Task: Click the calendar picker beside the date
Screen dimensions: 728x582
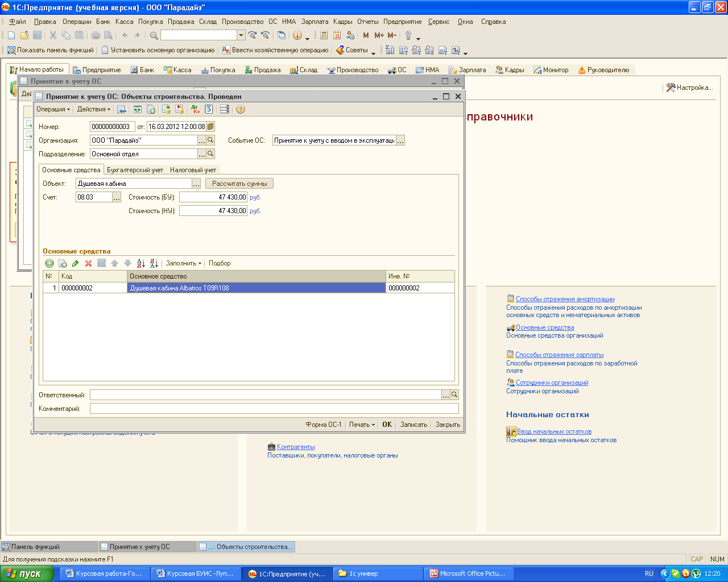Action: tap(210, 127)
